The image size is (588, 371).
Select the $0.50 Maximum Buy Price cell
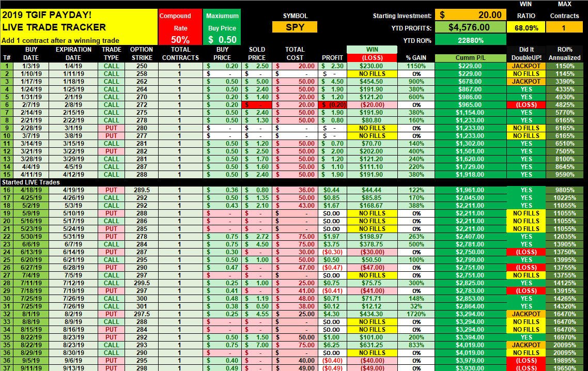click(x=222, y=39)
